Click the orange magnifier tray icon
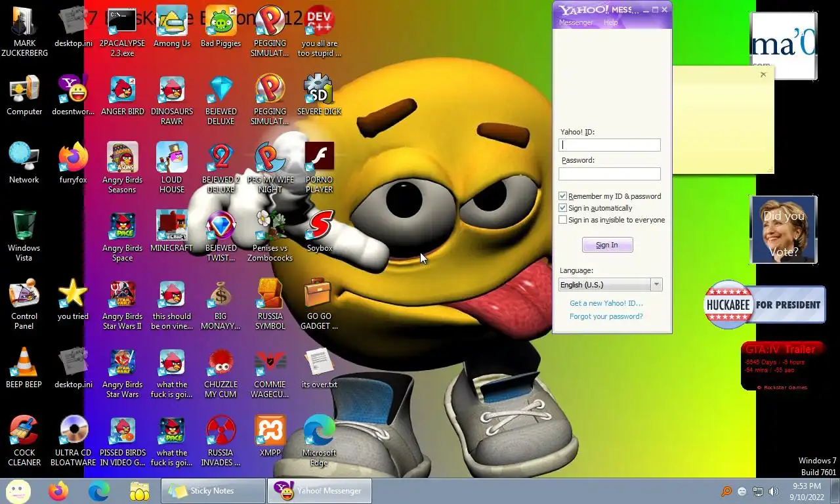 (726, 491)
